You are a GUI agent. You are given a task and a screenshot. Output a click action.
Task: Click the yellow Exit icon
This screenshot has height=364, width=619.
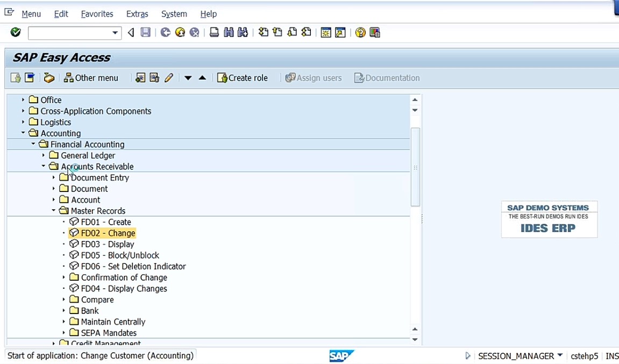click(x=180, y=32)
